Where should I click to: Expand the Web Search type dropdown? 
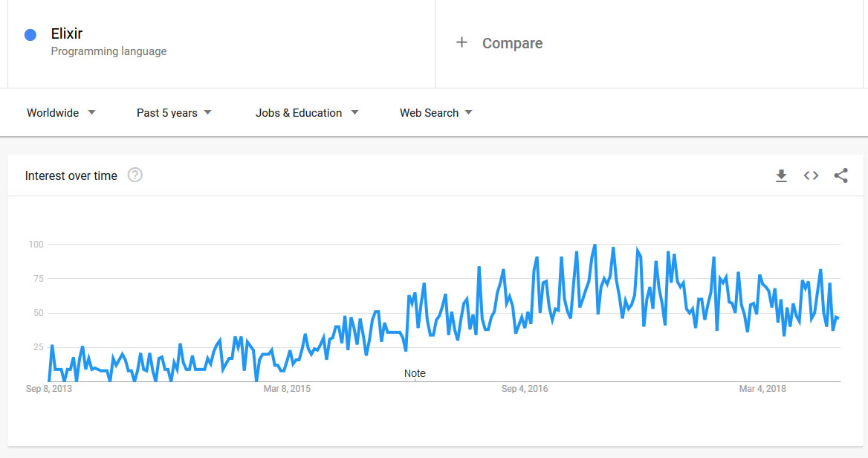[435, 113]
